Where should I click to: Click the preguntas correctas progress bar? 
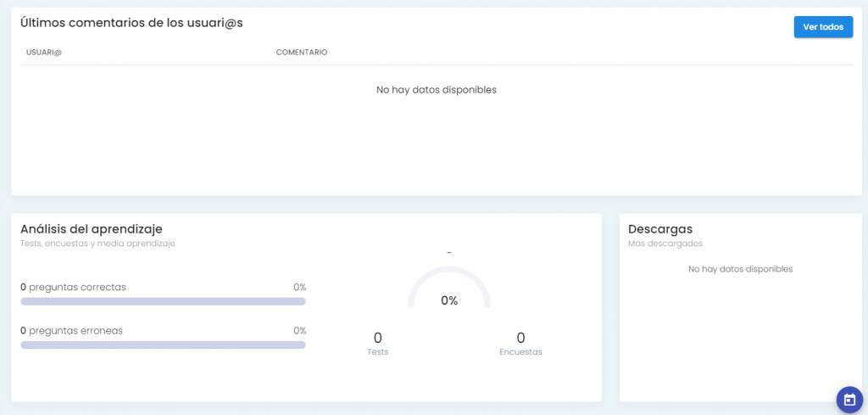[x=164, y=301]
